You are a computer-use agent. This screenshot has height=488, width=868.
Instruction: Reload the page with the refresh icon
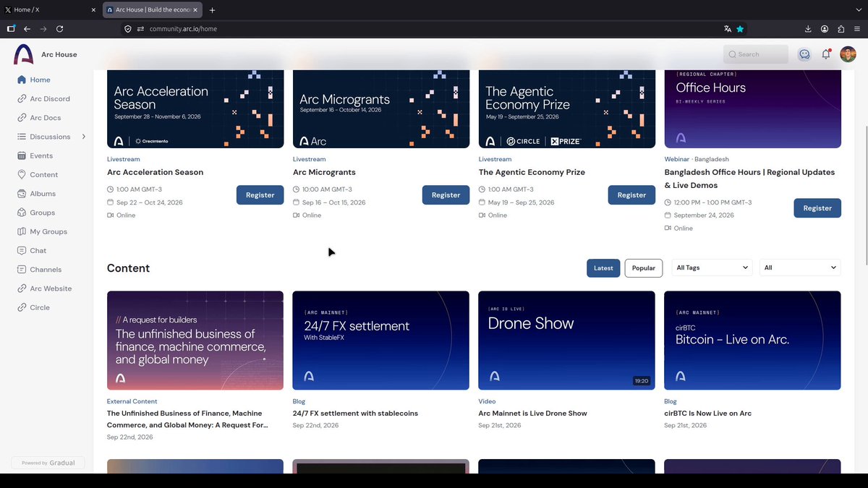click(59, 29)
